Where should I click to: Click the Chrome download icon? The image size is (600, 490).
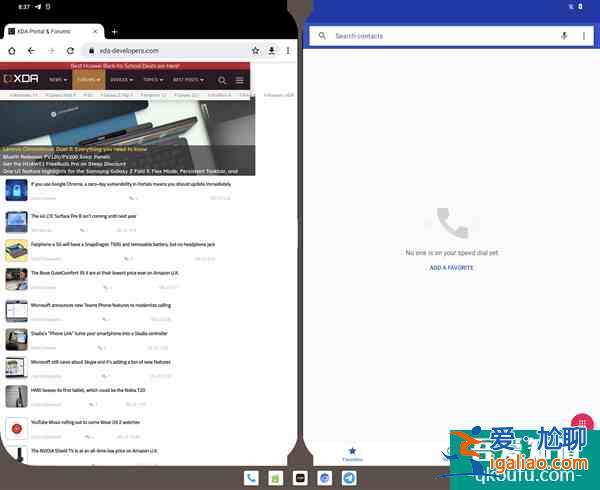[271, 50]
